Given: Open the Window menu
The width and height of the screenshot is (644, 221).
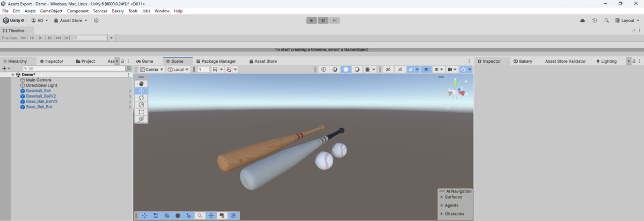Looking at the screenshot, I should (x=162, y=11).
